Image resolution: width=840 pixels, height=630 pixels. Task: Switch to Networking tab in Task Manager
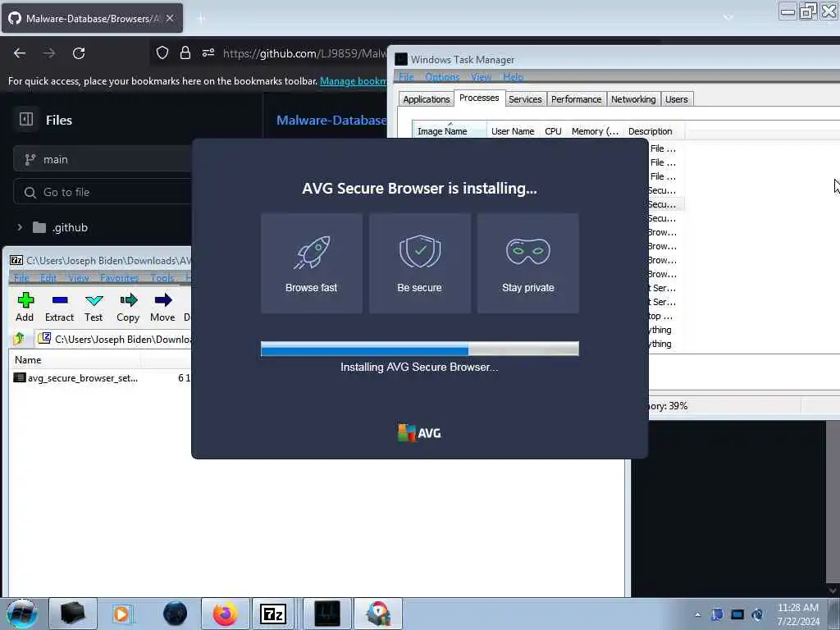click(633, 99)
